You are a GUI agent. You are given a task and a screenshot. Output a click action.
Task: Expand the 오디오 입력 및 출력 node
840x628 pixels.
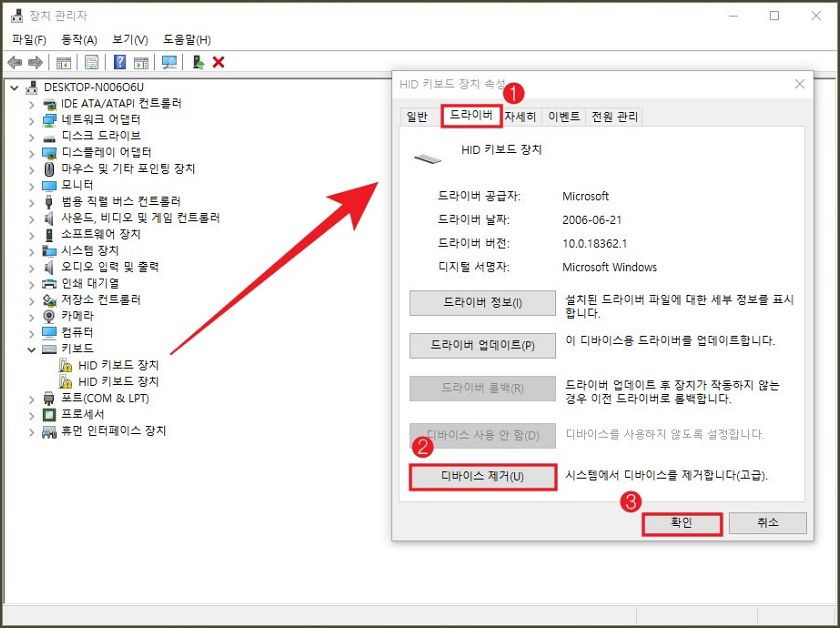[32, 268]
